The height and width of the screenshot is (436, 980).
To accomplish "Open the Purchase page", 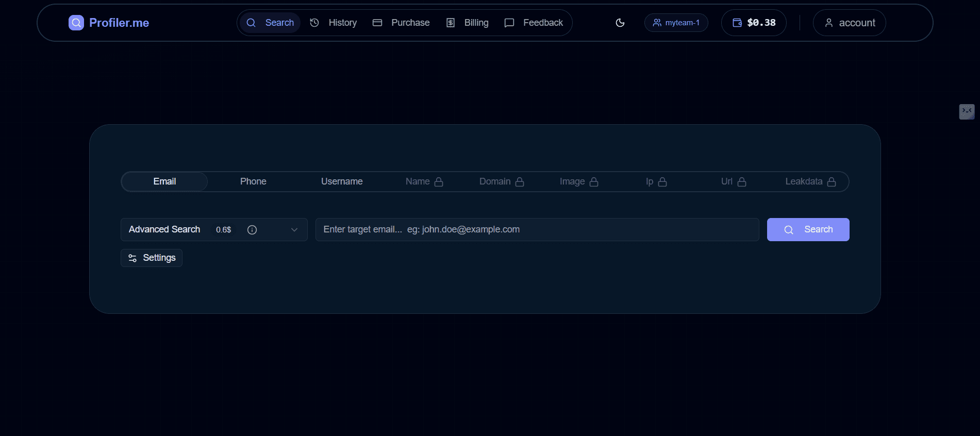I will click(401, 23).
